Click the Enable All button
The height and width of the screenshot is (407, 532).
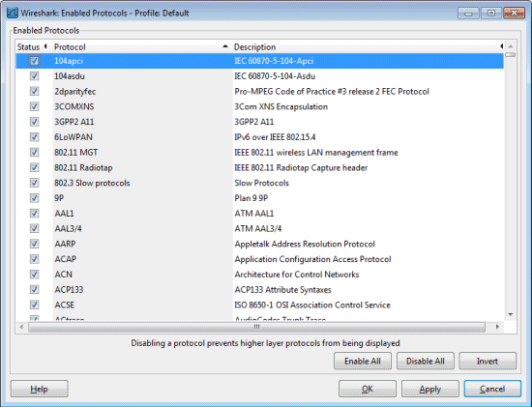coord(363,362)
